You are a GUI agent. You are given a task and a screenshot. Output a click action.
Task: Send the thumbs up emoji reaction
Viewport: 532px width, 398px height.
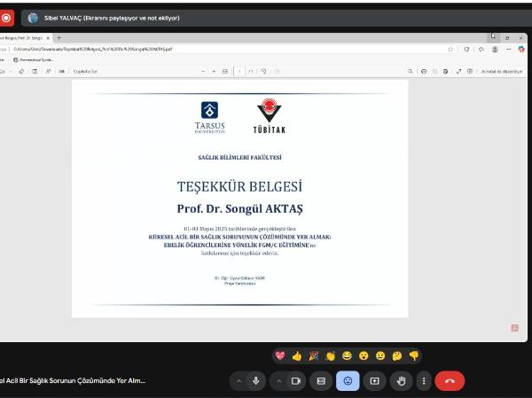pos(297,355)
